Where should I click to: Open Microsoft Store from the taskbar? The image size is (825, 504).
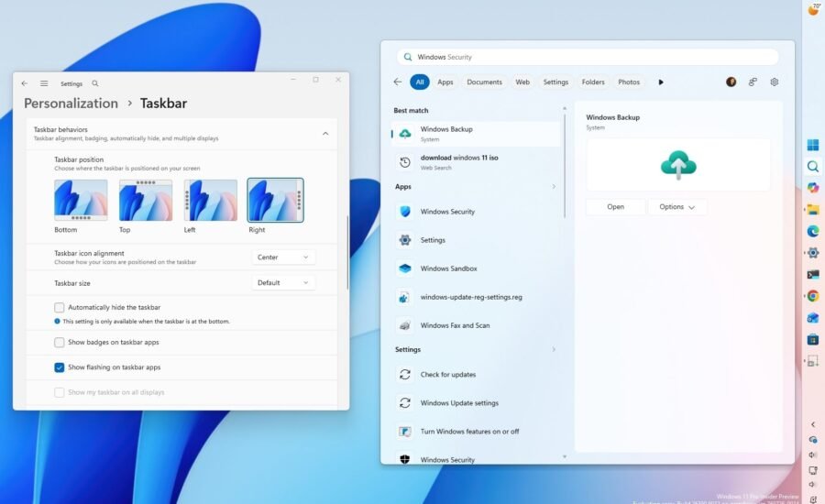coord(813,339)
